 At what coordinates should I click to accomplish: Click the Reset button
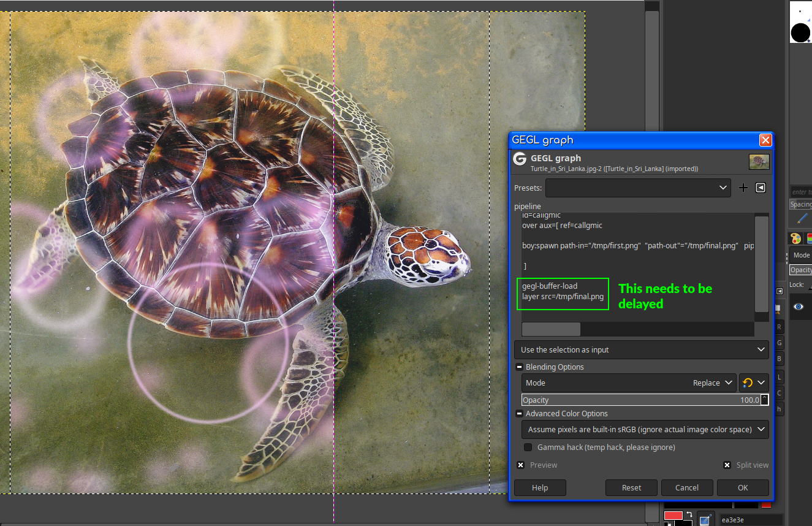point(631,488)
